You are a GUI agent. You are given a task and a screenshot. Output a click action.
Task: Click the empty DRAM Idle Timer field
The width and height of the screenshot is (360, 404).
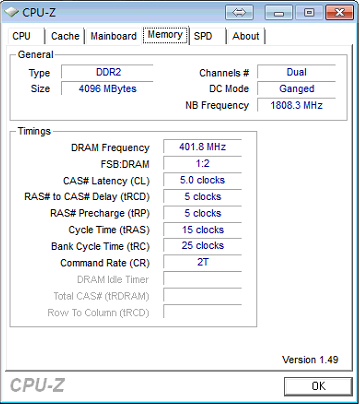(202, 279)
